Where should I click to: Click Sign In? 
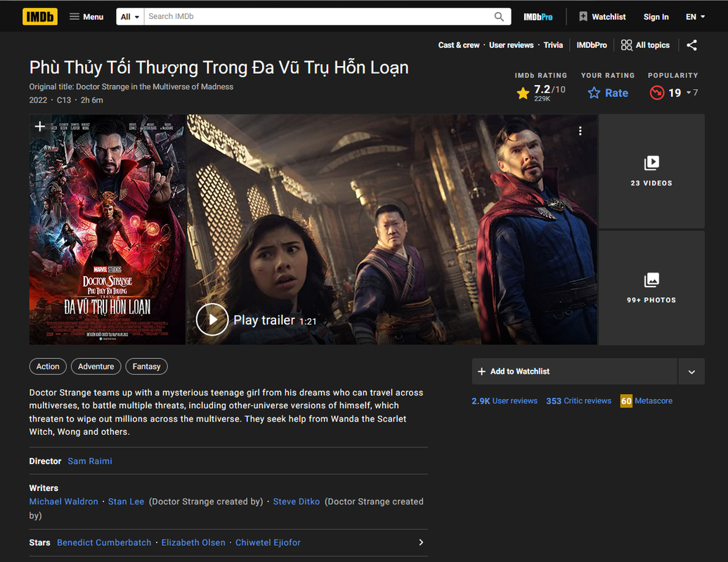click(656, 17)
